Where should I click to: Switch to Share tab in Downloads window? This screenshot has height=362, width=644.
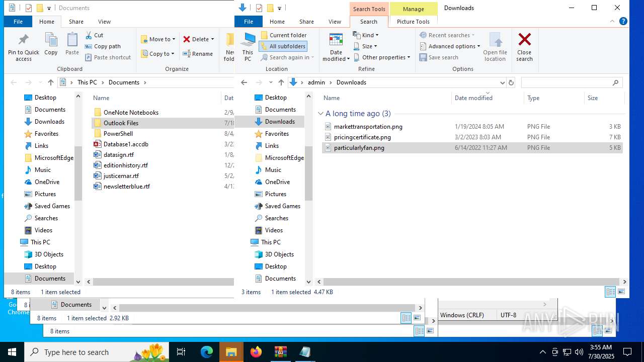pos(306,22)
